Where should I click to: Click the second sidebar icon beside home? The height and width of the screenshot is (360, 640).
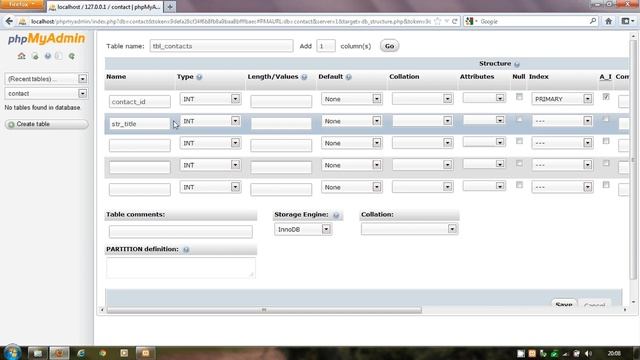click(35, 56)
